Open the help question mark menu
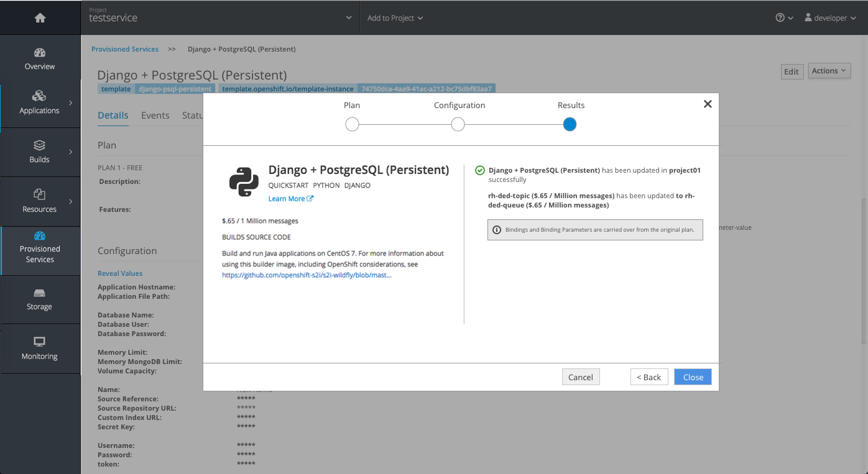868x474 pixels. (784, 18)
